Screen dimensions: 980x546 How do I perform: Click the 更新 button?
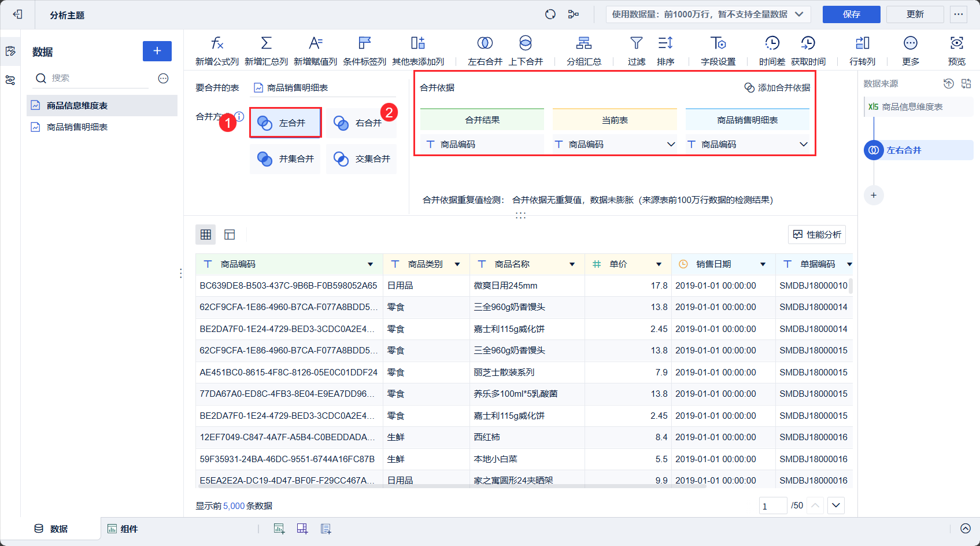[915, 14]
